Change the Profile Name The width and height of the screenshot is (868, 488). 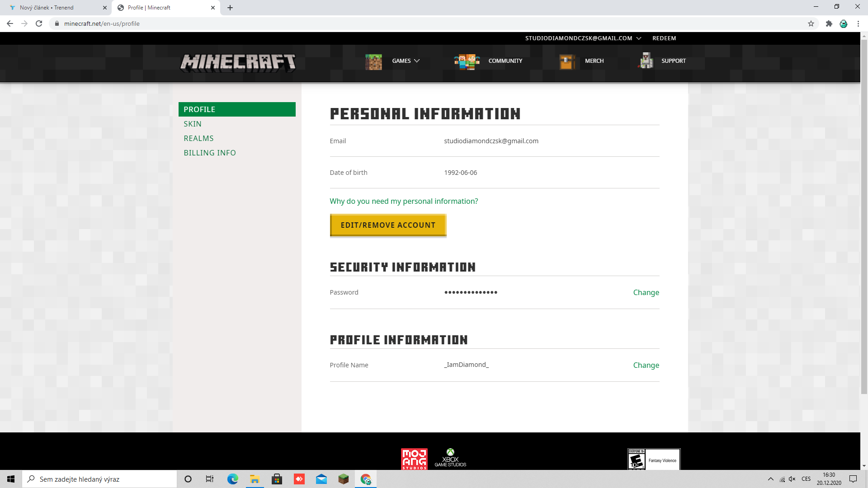(x=646, y=365)
